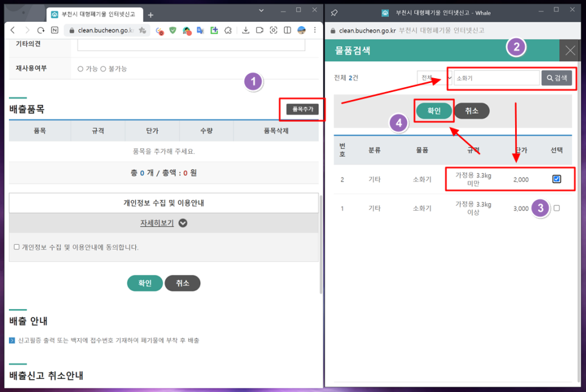
Task: Go forward in the Whale browser
Action: point(27,30)
